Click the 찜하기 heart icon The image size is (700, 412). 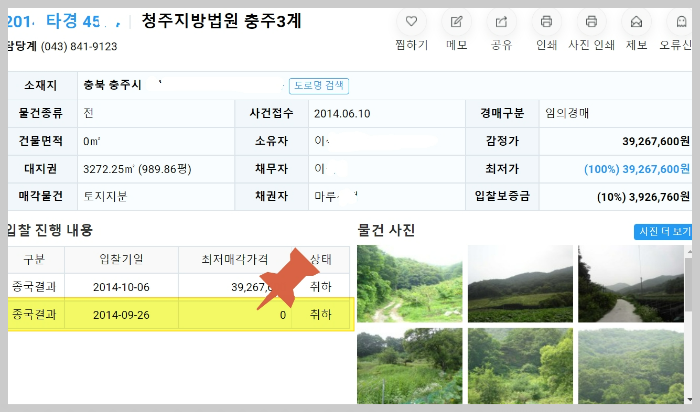411,21
